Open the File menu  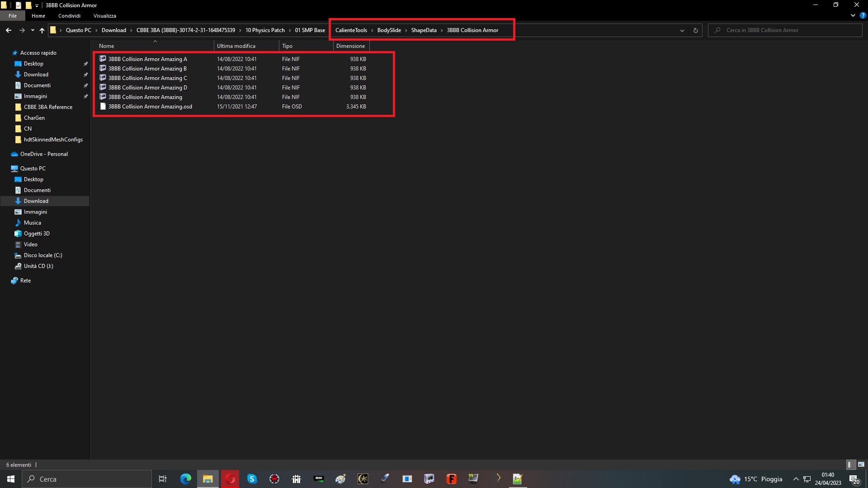point(13,16)
